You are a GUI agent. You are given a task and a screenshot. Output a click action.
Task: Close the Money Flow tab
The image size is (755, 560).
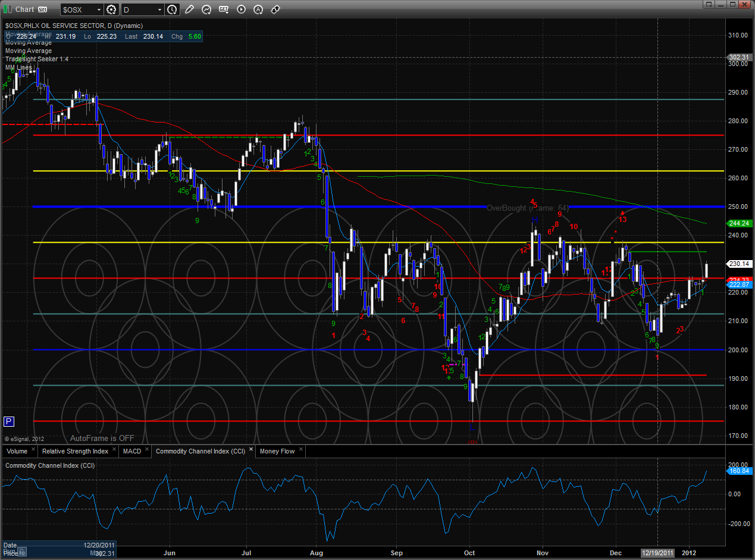301,450
